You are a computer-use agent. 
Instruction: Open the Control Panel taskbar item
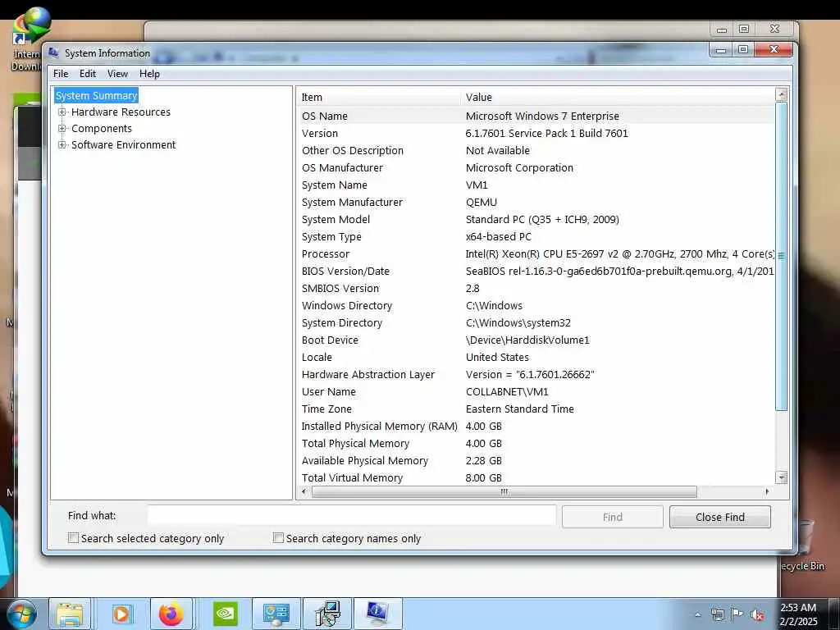pyautogui.click(x=276, y=614)
